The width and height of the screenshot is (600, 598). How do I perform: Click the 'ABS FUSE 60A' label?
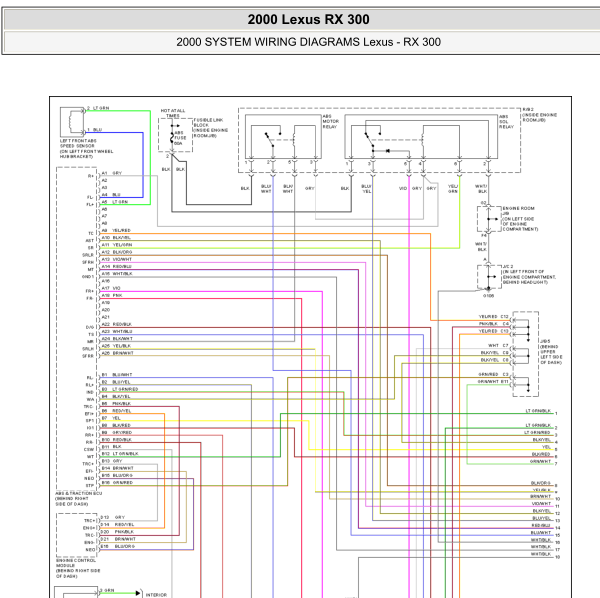tap(180, 138)
